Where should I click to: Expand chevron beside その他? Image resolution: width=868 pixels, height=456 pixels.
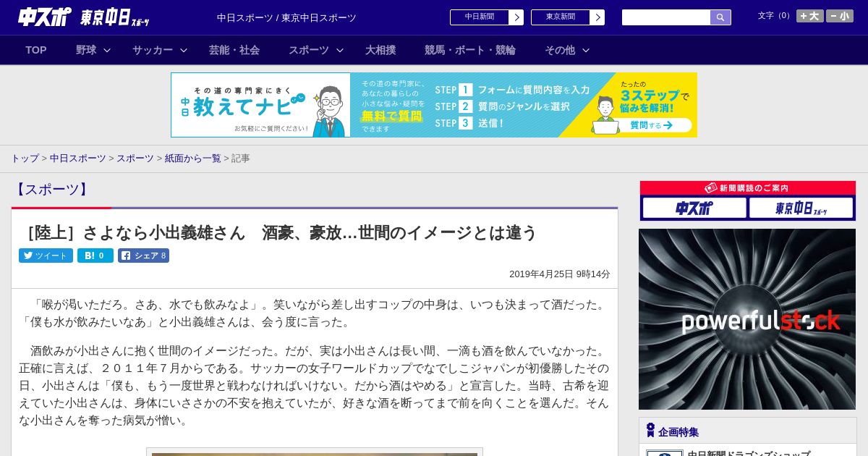586,50
